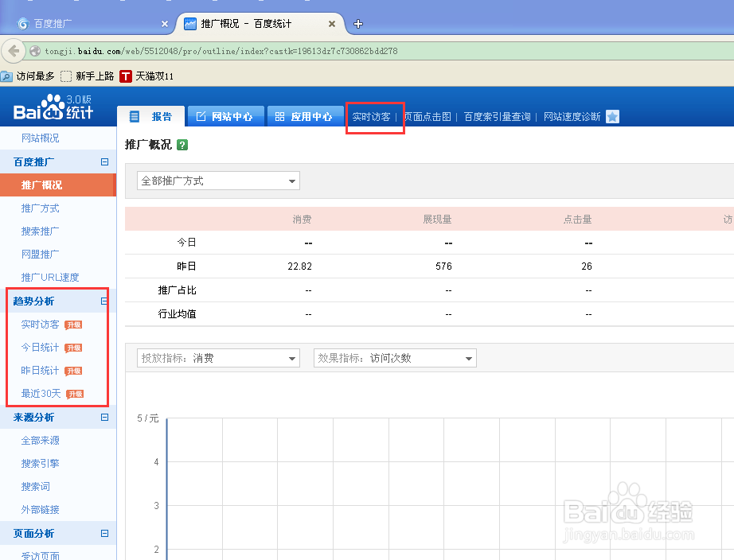Viewport: 734px width, 560px height.
Task: Open 实时访客 in top navigation
Action: pos(371,117)
